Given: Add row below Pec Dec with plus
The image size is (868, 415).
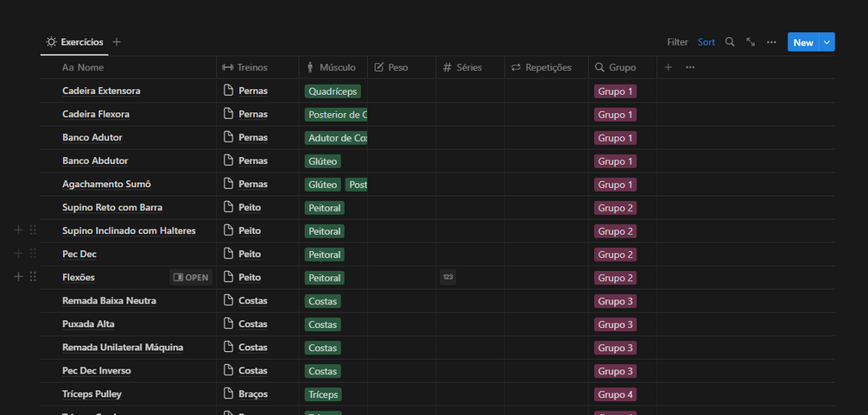Looking at the screenshot, I should coord(18,254).
